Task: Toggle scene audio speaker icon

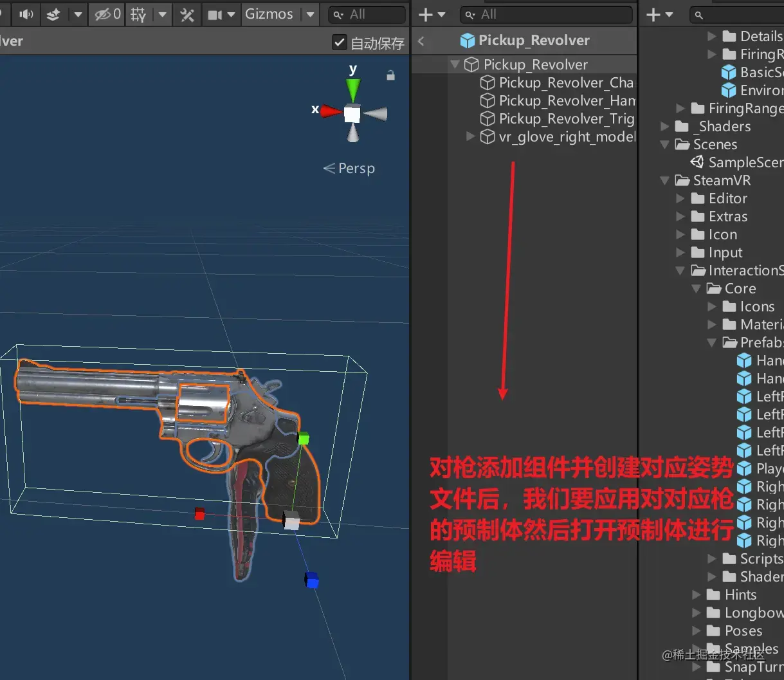Action: click(26, 14)
